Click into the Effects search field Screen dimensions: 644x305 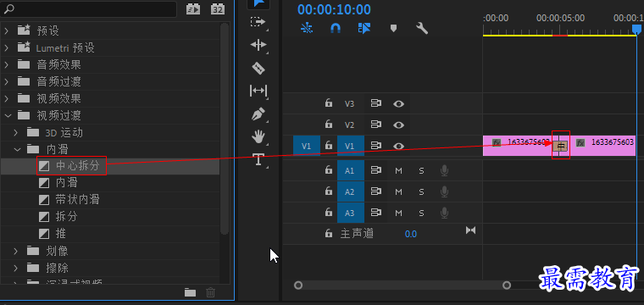pos(89,8)
